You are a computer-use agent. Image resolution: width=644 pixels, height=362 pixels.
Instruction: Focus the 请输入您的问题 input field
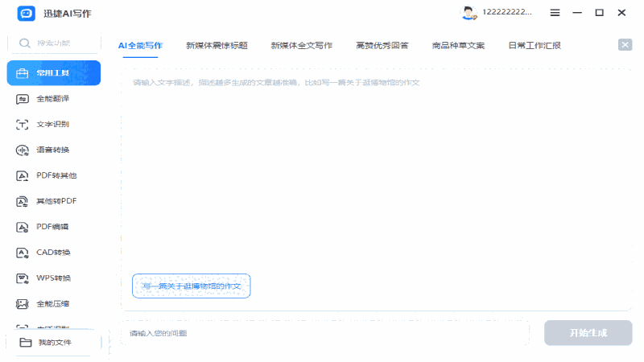tap(324, 333)
